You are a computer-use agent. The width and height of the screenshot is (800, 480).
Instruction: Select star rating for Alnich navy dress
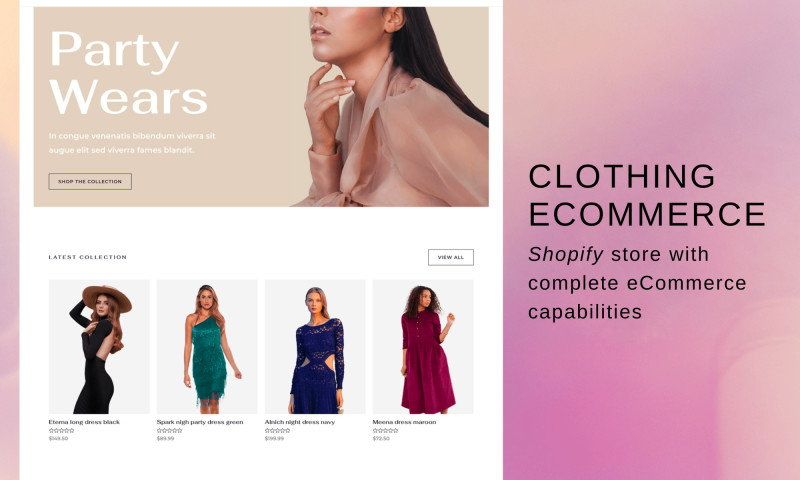coord(278,431)
